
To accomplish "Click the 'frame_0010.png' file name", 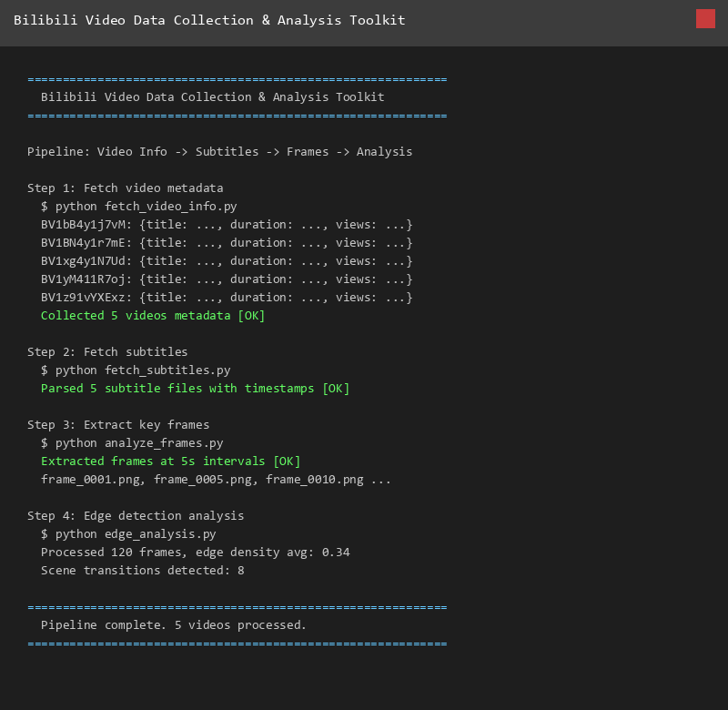I will (315, 480).
